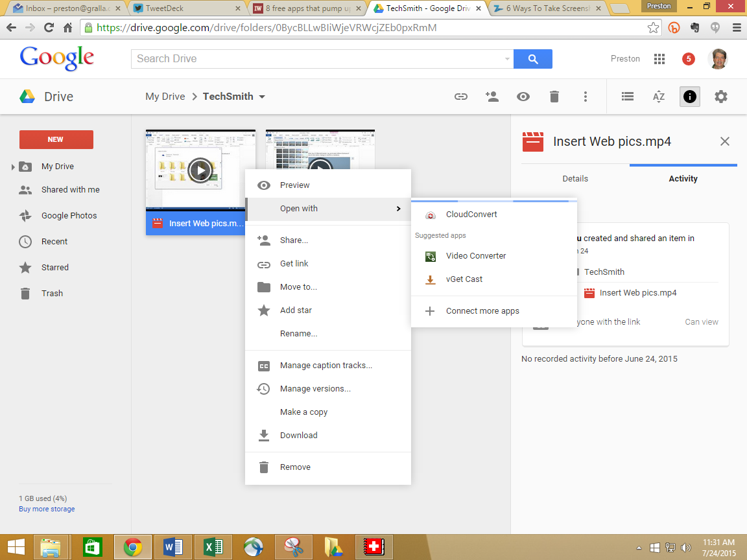Switch to the TweetDeck browser tab
Screen dimensions: 747x560
(x=186, y=8)
